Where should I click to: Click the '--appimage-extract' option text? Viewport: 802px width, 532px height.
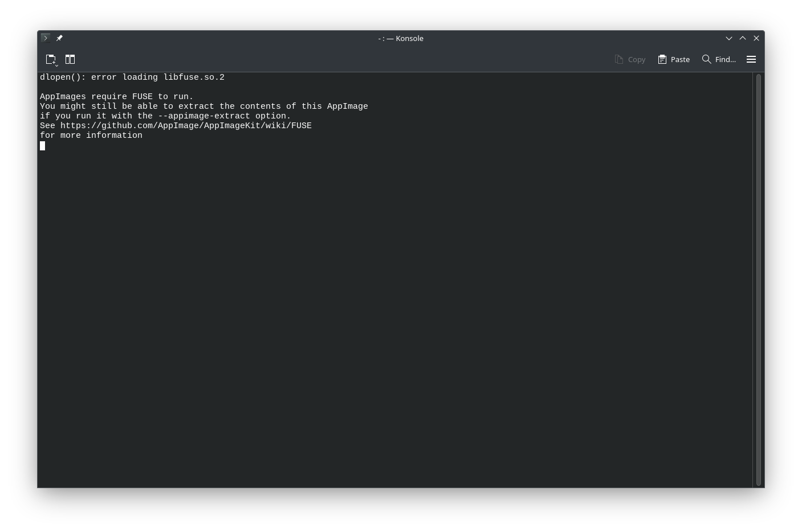pos(204,116)
